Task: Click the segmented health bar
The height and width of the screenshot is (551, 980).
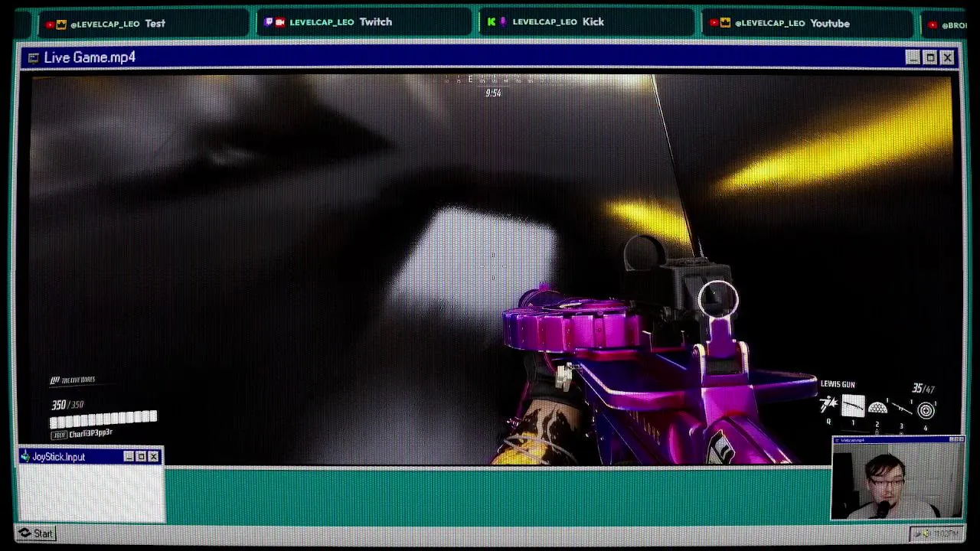Action: pyautogui.click(x=103, y=418)
